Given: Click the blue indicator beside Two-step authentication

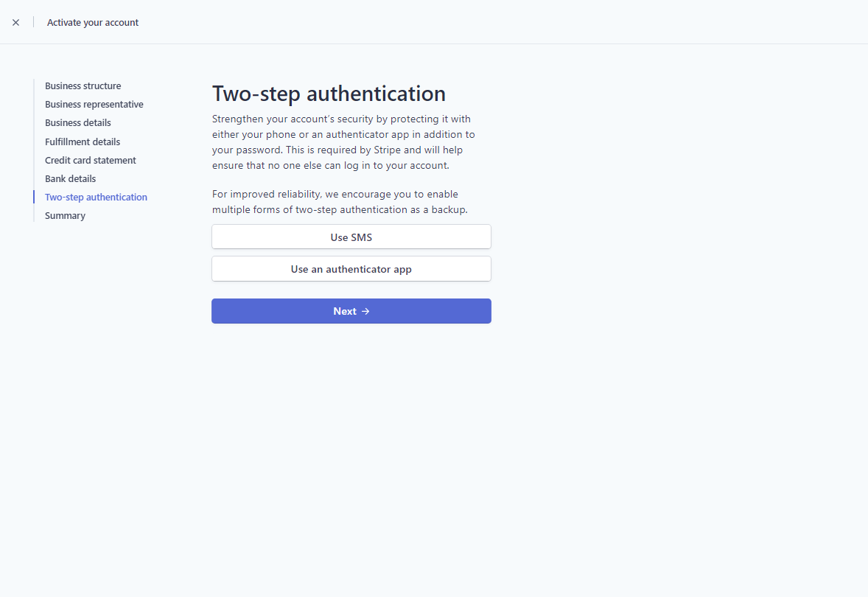Looking at the screenshot, I should (x=33, y=197).
